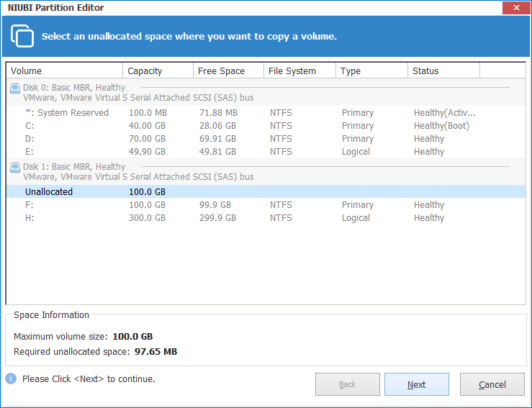
Task: Sort by the Free Space column header
Action: [228, 71]
